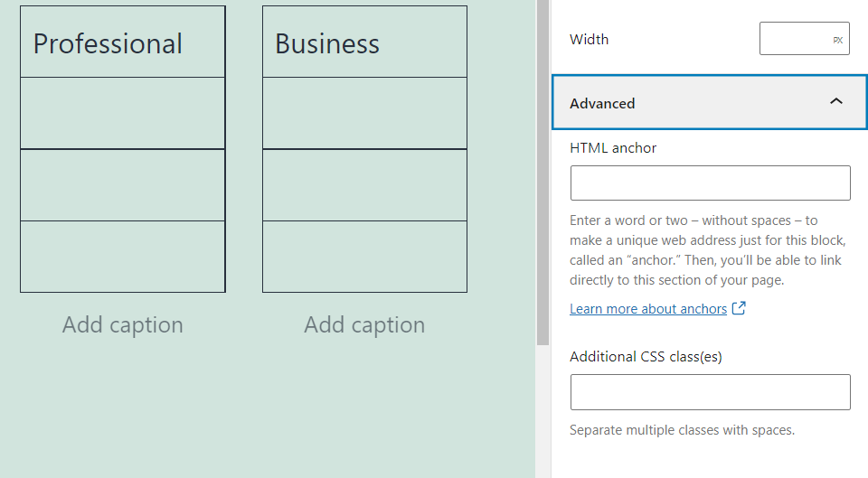Click last row cell of Business table

tap(364, 256)
